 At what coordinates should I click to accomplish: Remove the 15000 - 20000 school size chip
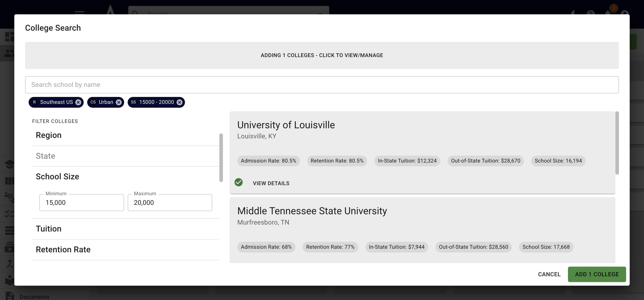click(x=180, y=102)
